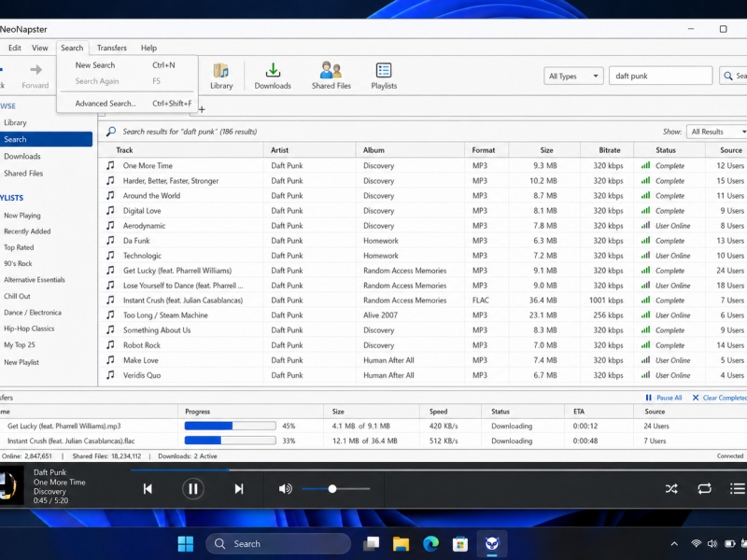Click the Windows Start button
This screenshot has height=560, width=747.
(185, 544)
